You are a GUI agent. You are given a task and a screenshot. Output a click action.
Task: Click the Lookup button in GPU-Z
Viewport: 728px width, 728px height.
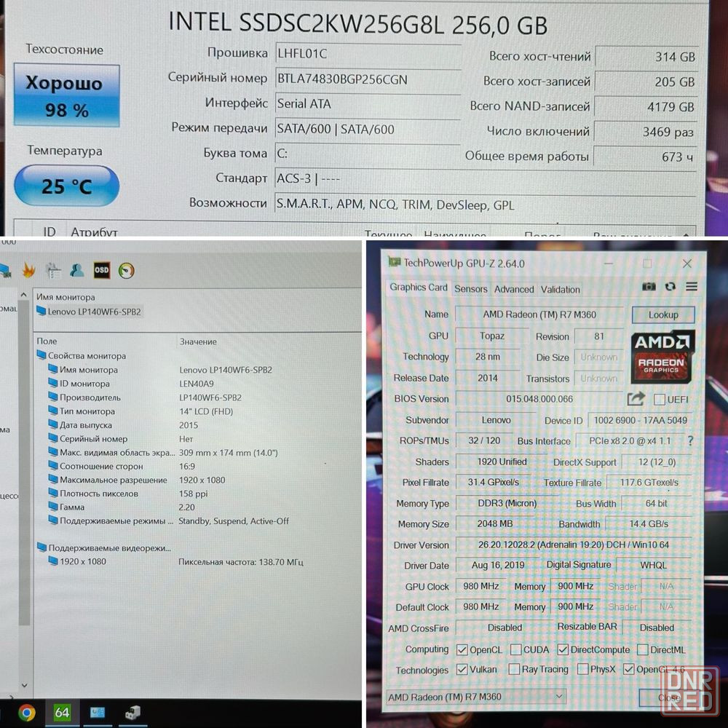663,314
